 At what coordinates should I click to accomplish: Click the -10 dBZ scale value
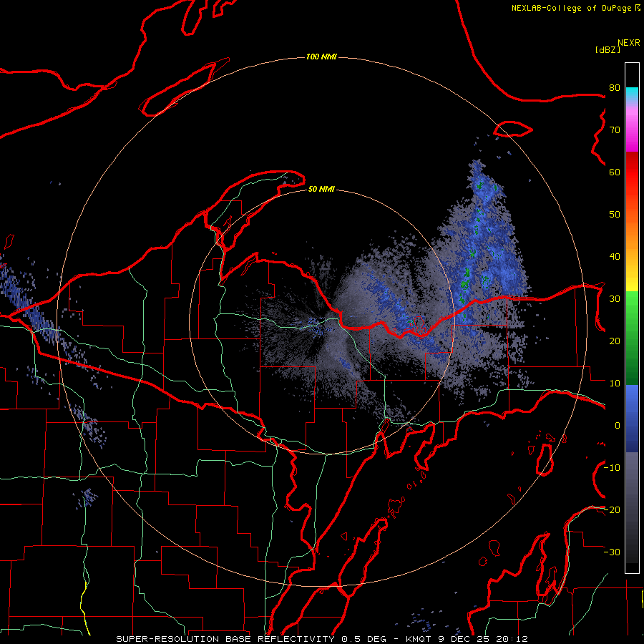pyautogui.click(x=612, y=468)
